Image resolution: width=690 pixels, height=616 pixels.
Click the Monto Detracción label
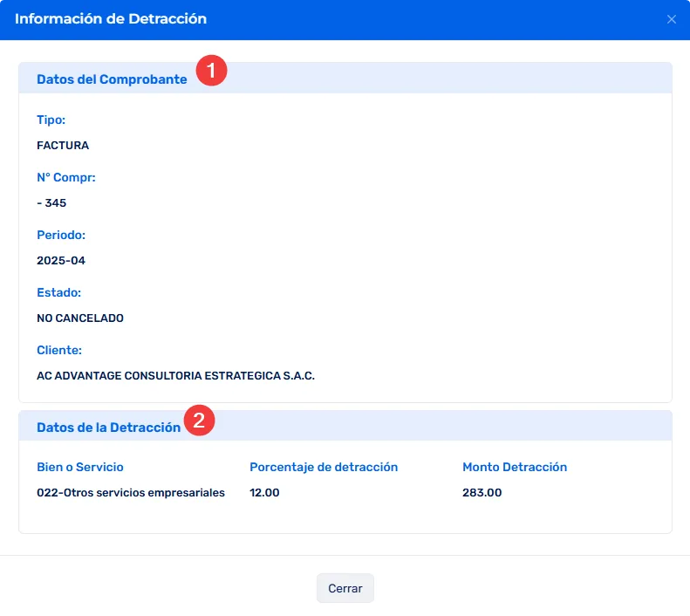point(515,467)
